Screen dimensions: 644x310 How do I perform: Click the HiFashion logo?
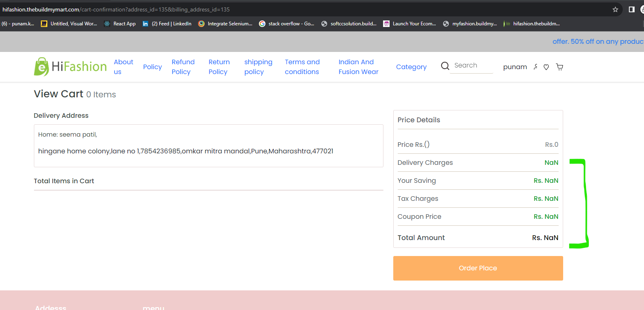pyautogui.click(x=70, y=67)
